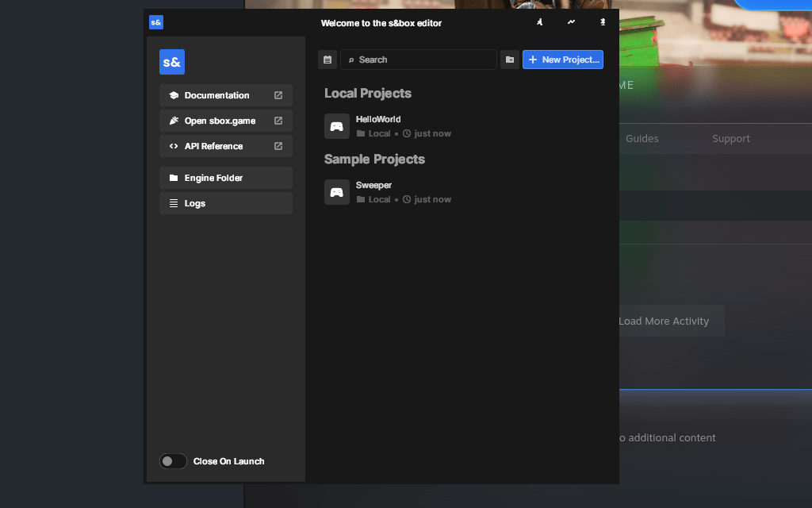Click 'just now' under Sweeper

click(x=432, y=199)
